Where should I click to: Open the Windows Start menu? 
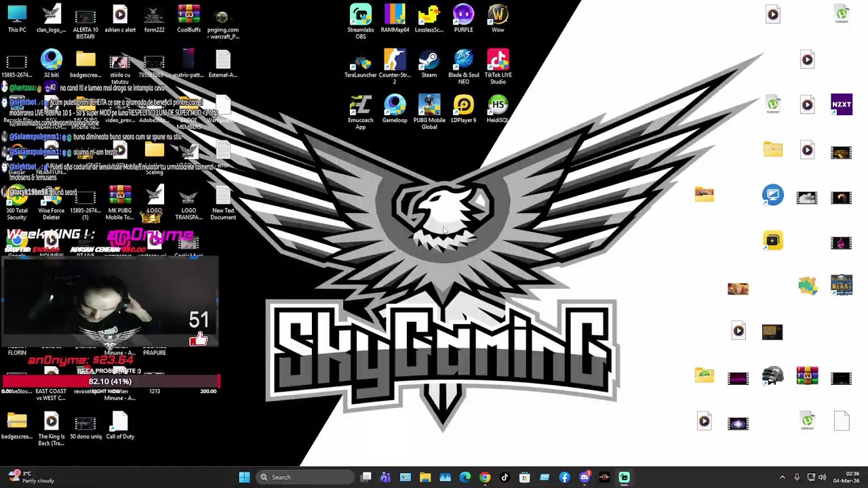tap(244, 477)
